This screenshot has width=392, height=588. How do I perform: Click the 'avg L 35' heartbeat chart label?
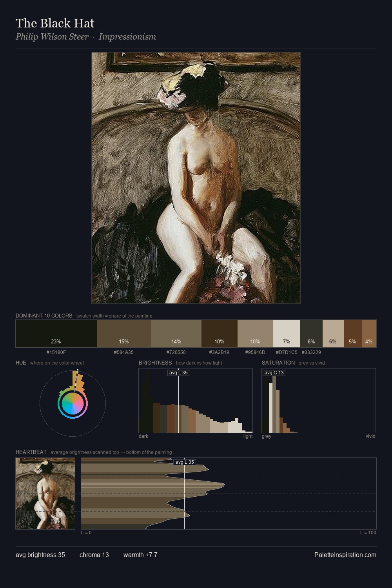(x=185, y=462)
